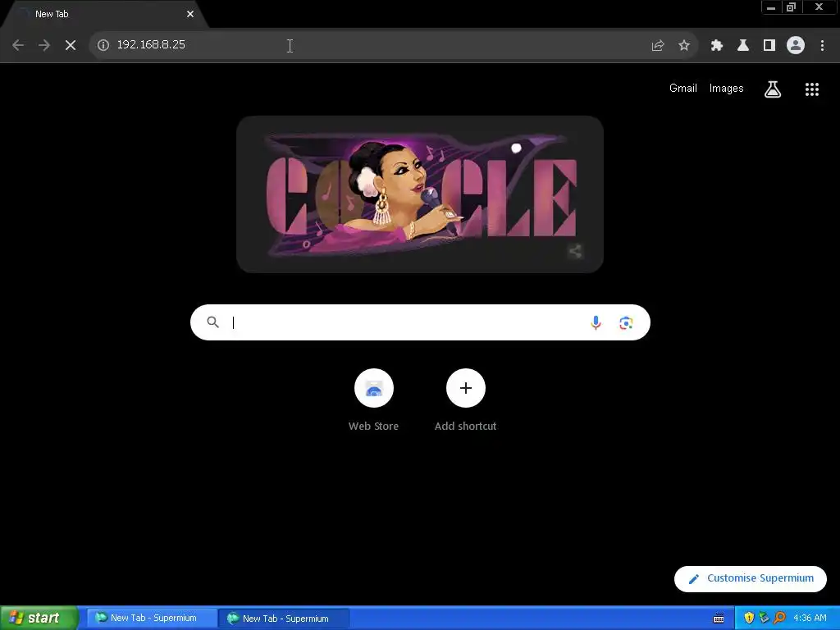Image resolution: width=840 pixels, height=630 pixels.
Task: Open the Windows start menu
Action: coord(39,618)
